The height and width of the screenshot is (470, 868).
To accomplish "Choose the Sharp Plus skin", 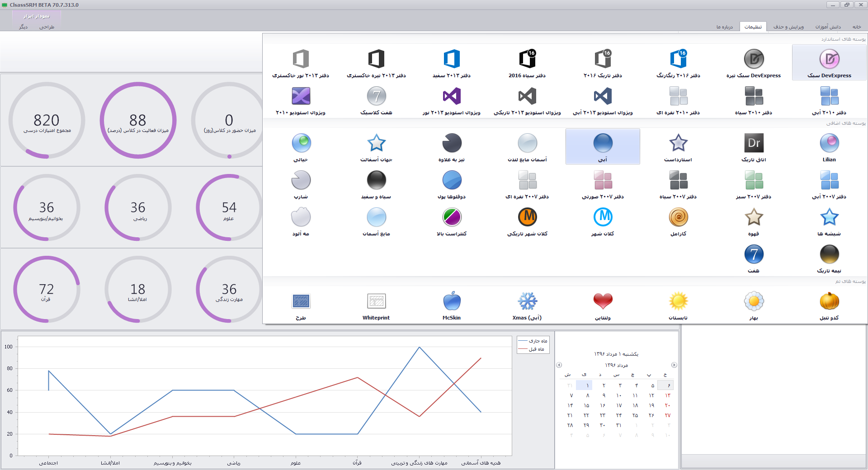I will [452, 147].
